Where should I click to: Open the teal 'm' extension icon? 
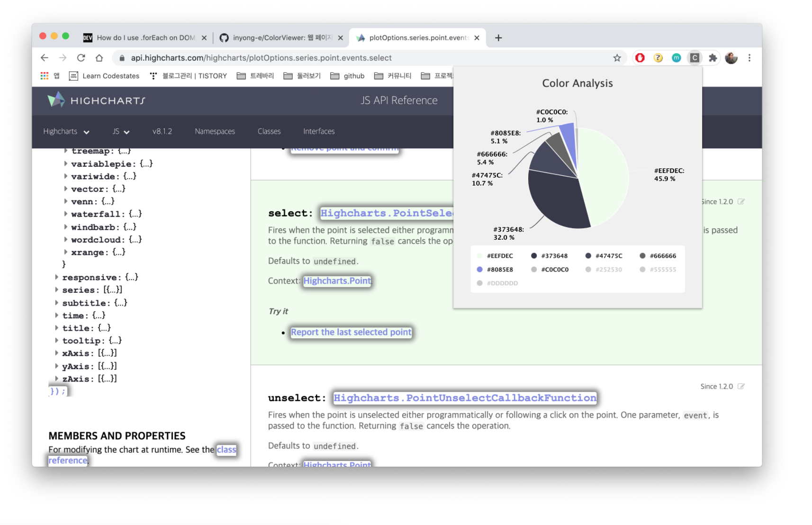(677, 58)
